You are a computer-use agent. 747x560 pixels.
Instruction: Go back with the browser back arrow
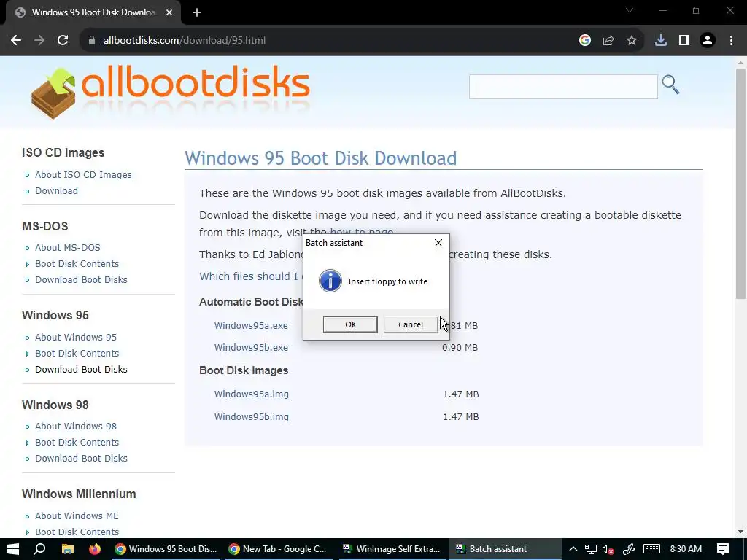pos(16,41)
